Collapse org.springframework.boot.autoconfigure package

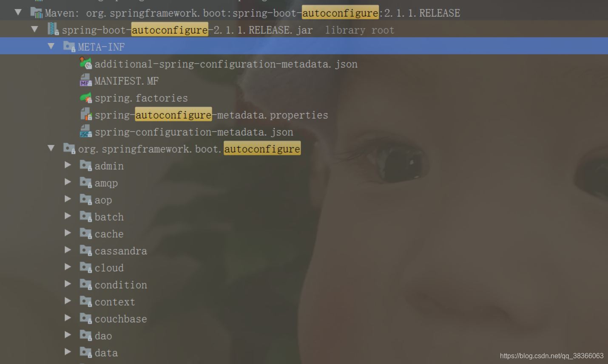51,148
